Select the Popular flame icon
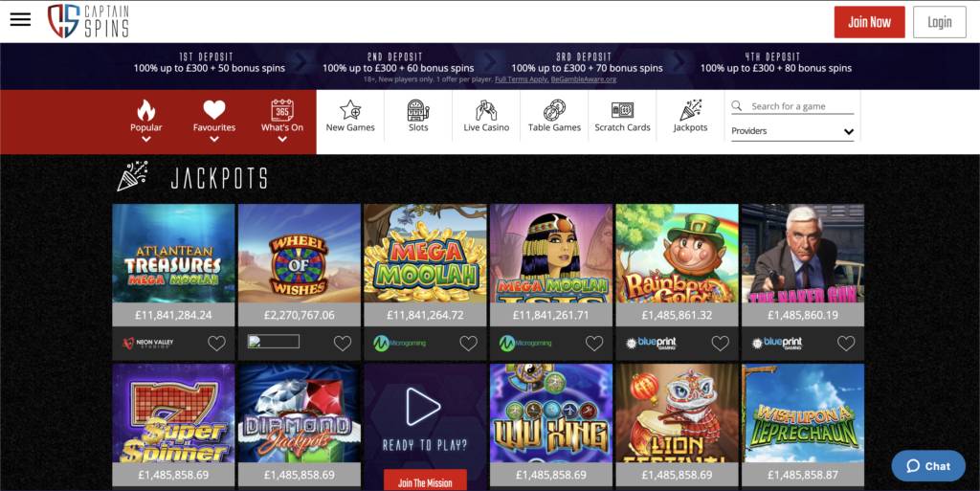Image resolution: width=980 pixels, height=491 pixels. pyautogui.click(x=145, y=110)
